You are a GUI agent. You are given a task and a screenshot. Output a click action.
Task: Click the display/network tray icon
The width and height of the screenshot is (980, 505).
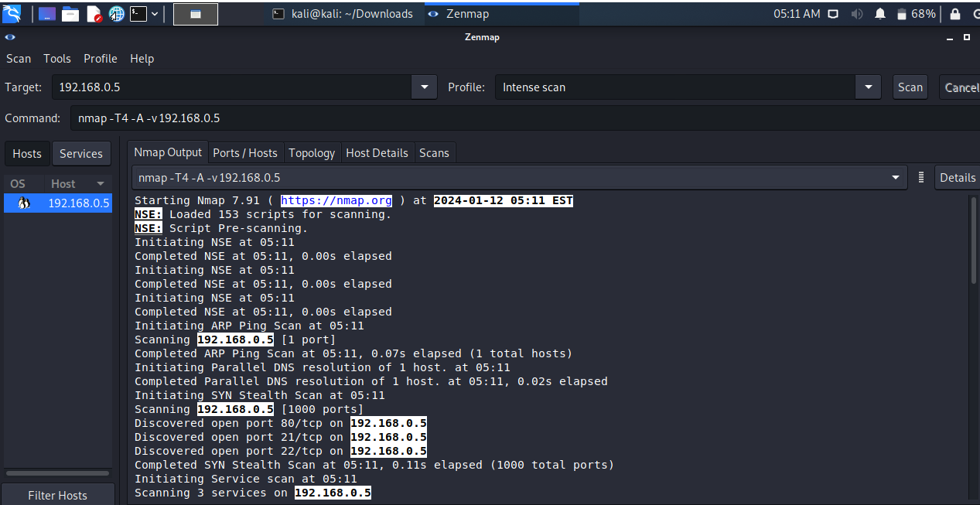click(833, 14)
